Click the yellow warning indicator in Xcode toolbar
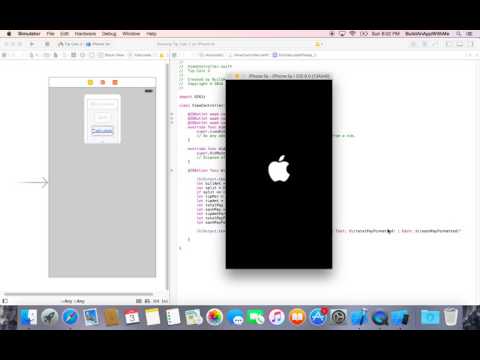Viewport: 480px width, 360px height. pos(318,44)
